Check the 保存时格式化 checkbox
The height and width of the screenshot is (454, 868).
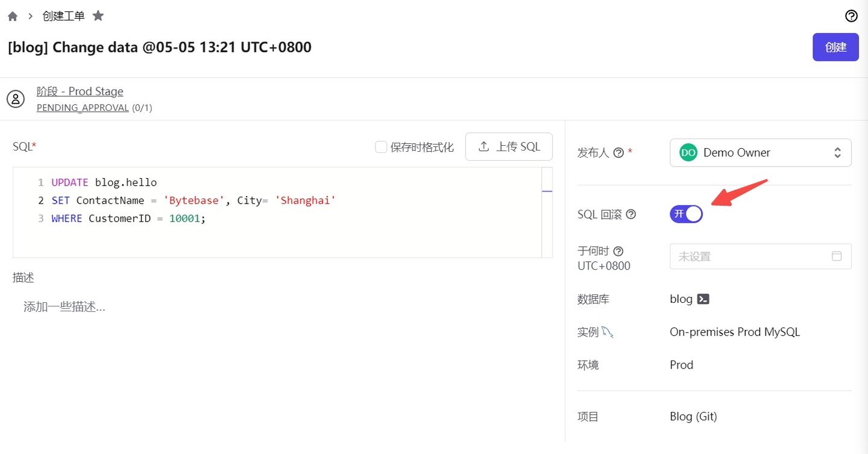[x=381, y=147]
